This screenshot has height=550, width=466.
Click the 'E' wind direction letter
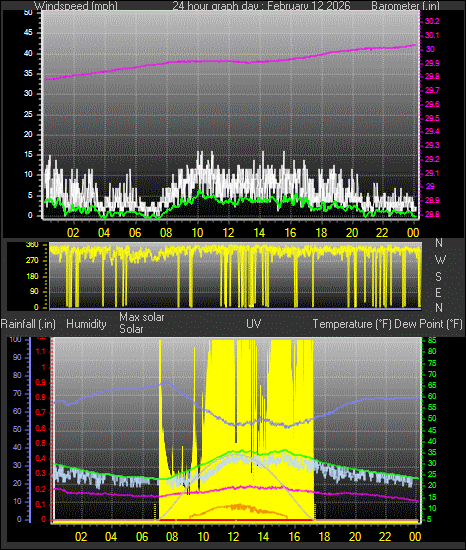point(438,292)
